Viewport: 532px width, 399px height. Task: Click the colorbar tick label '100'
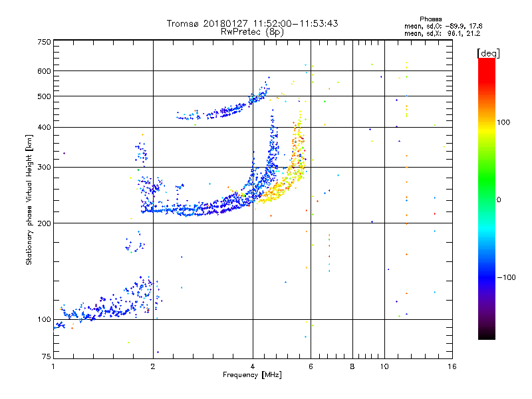pyautogui.click(x=503, y=122)
